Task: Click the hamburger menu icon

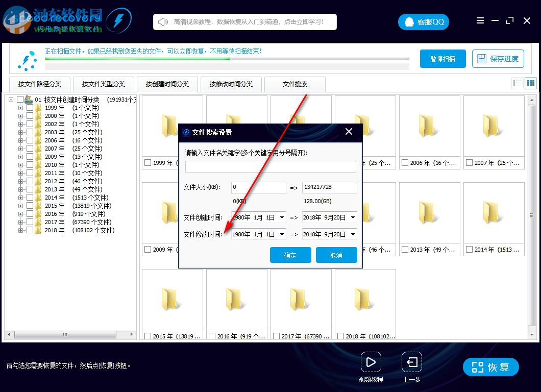Action: (480, 20)
